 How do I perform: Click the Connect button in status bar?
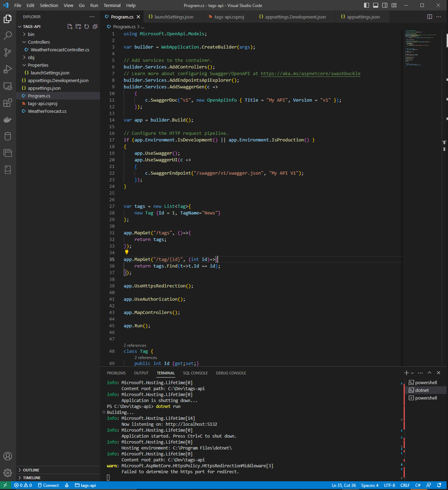tap(48, 485)
